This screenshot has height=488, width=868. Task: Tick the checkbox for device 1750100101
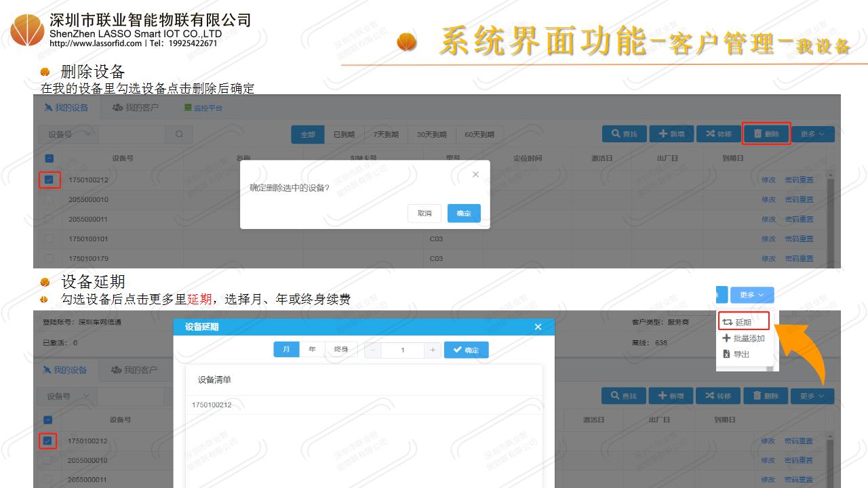tap(49, 239)
